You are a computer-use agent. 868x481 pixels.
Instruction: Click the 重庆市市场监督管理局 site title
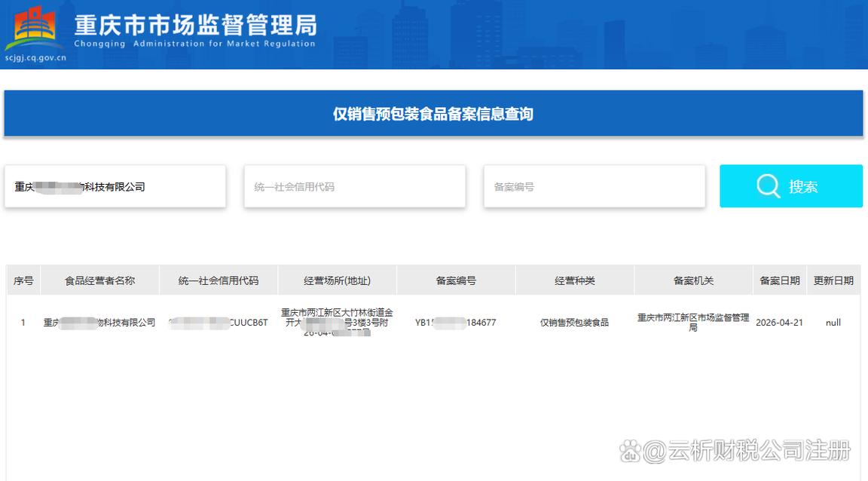click(x=195, y=25)
